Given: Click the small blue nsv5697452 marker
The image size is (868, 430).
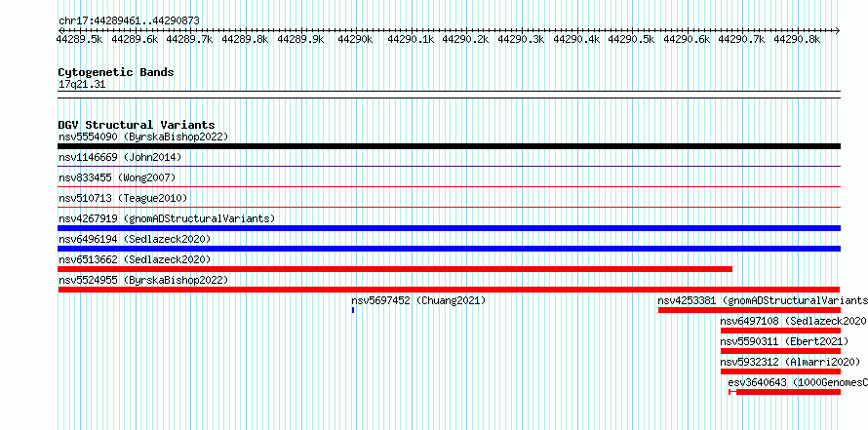Looking at the screenshot, I should 353,310.
